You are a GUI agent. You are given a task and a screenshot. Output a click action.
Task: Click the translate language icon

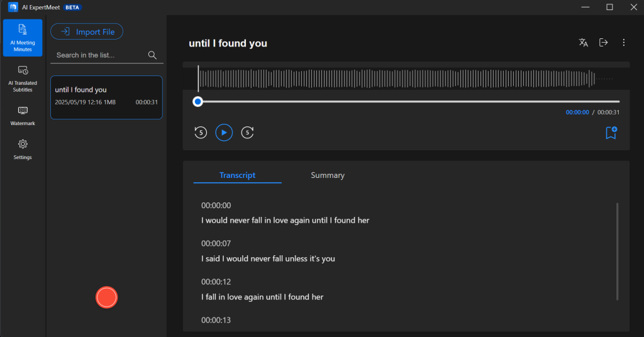point(583,43)
